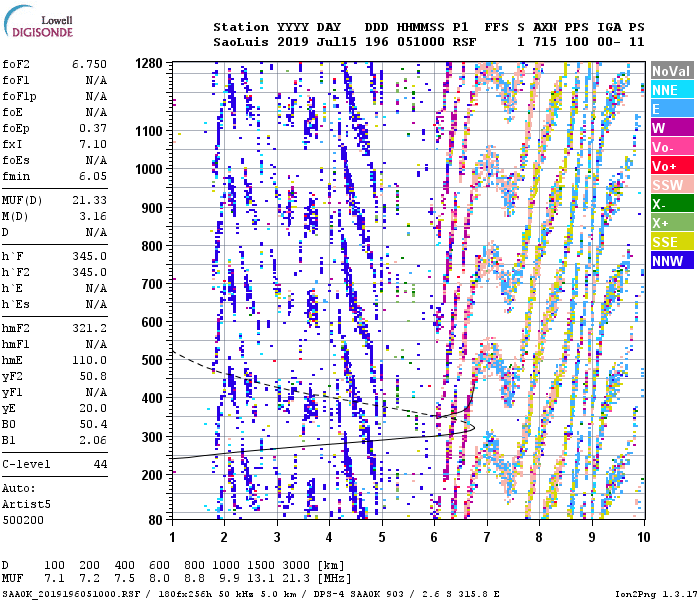Click the foF2 value 6.750

point(90,64)
